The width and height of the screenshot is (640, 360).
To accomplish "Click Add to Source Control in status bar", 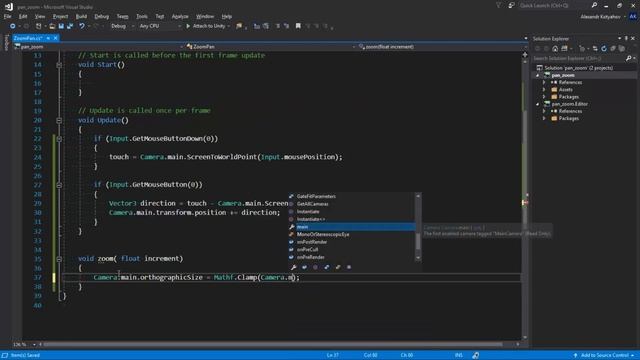I will click(x=604, y=356).
